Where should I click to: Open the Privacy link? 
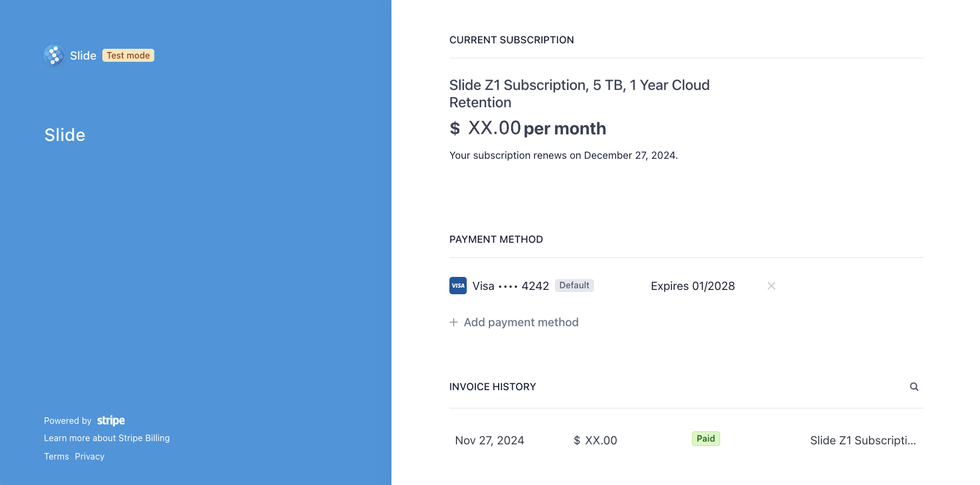[90, 456]
